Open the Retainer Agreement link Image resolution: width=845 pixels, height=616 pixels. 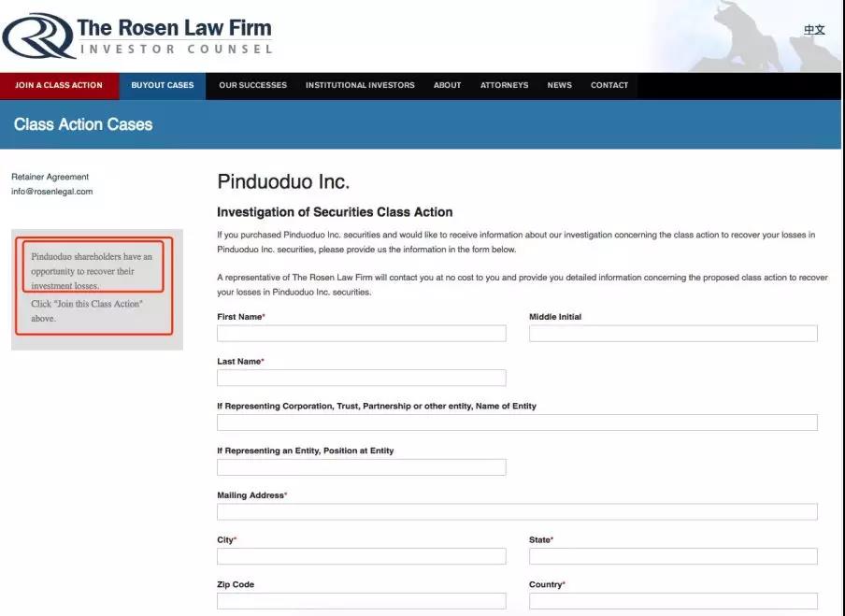click(50, 177)
